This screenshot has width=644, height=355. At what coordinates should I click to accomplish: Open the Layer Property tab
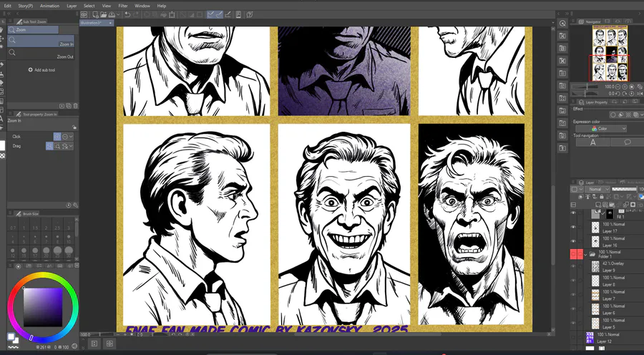coord(592,102)
